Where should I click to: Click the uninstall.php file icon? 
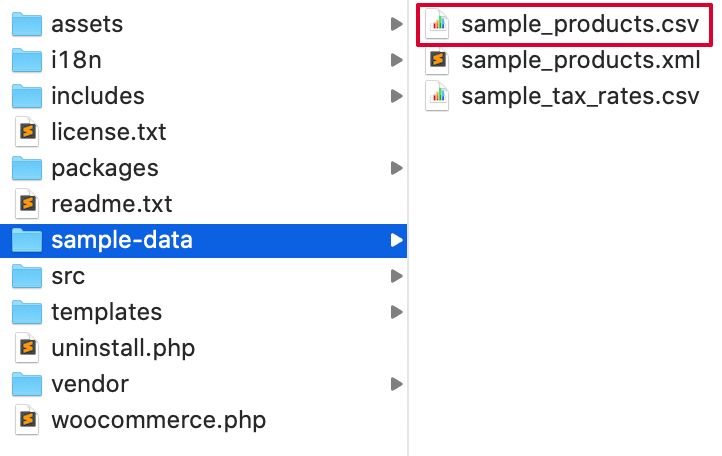click(28, 348)
